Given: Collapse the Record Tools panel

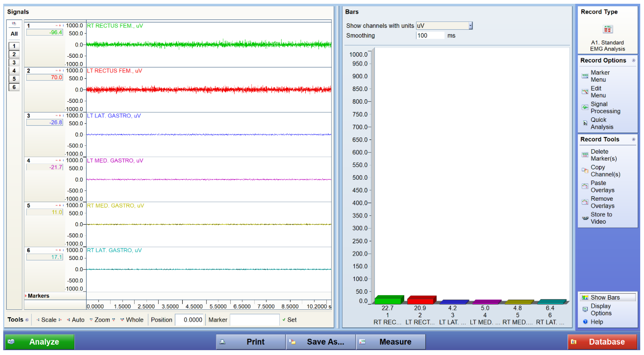Looking at the screenshot, I should point(634,139).
